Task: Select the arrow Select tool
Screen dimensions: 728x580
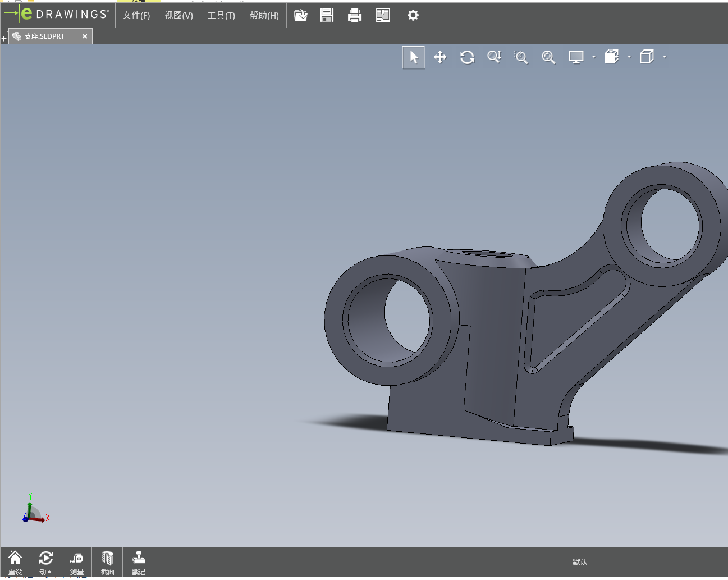Action: coord(414,57)
